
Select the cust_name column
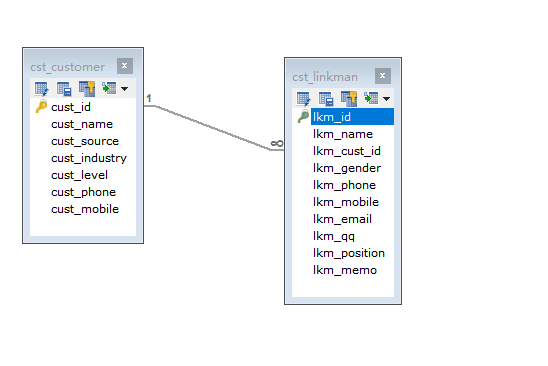[x=83, y=124]
